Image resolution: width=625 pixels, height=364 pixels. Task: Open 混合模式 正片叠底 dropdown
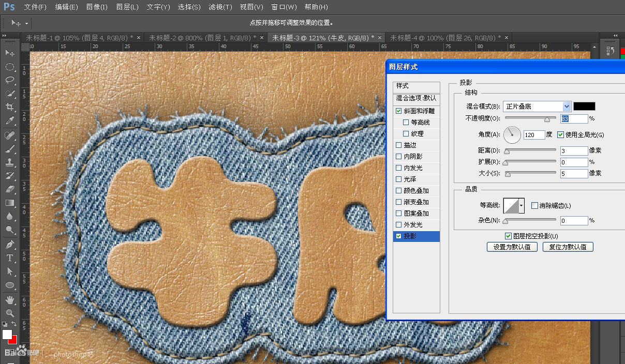point(537,107)
